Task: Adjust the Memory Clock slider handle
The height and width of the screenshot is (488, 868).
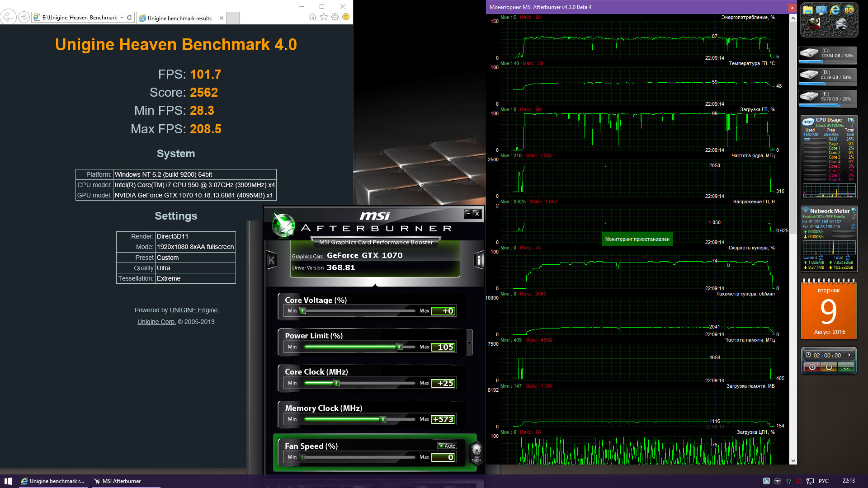Action: tap(383, 419)
